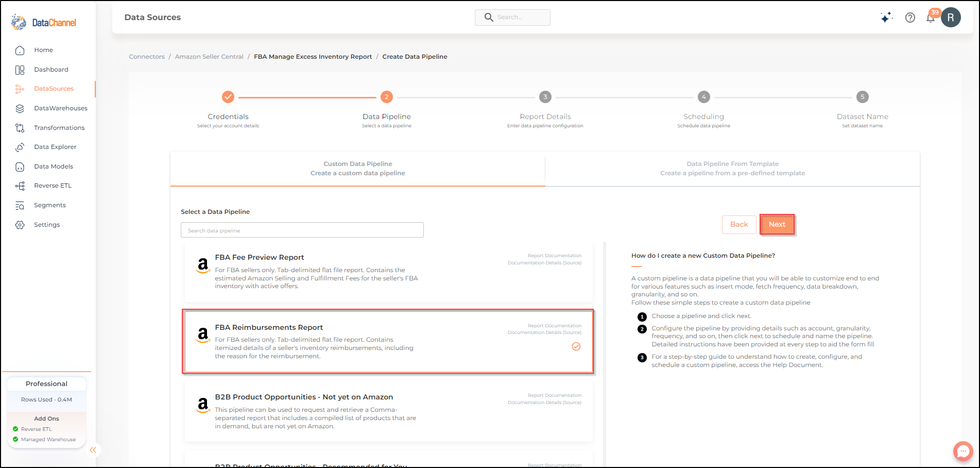Click step 5 Dataset Name circle
The width and height of the screenshot is (980, 468).
[x=863, y=97]
